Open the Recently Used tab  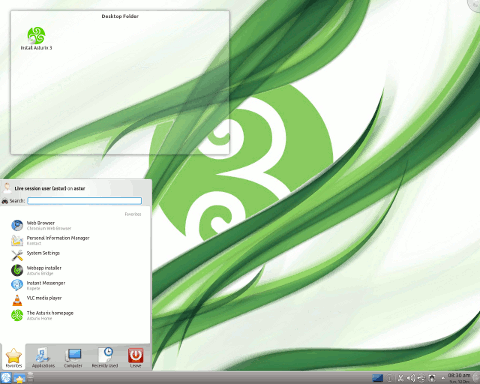(105, 358)
